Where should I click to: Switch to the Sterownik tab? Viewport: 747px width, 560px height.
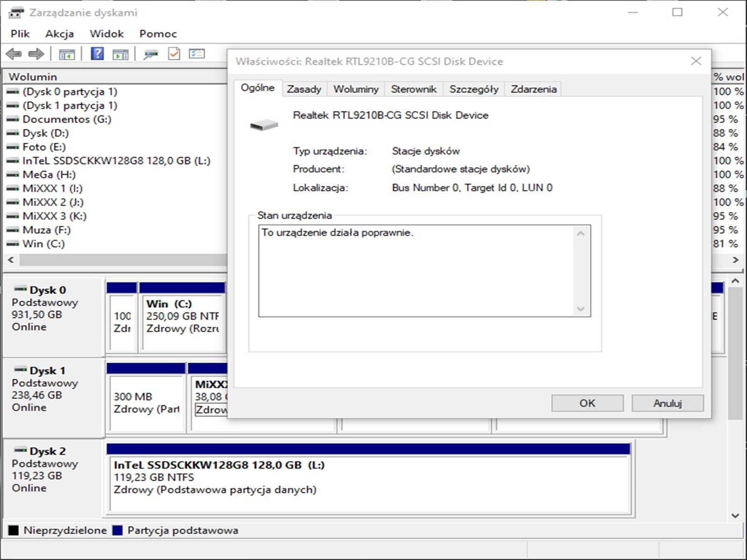tap(414, 89)
